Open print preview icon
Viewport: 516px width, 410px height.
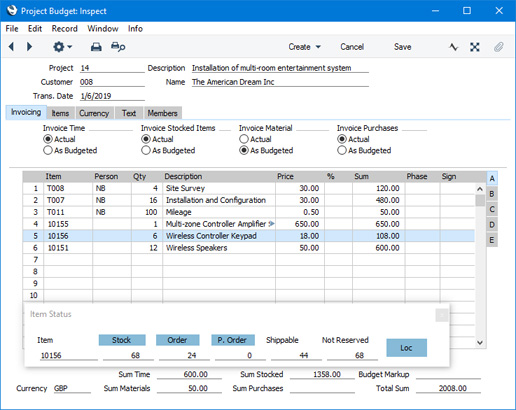[118, 47]
